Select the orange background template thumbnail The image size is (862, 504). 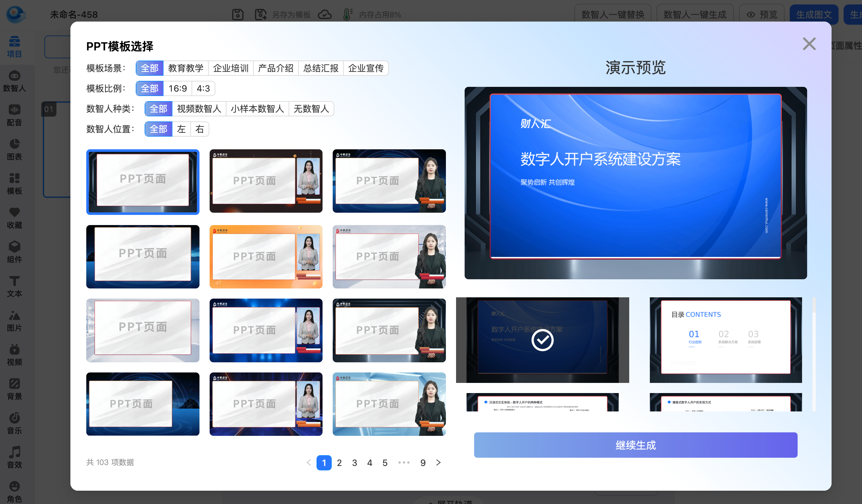click(266, 256)
